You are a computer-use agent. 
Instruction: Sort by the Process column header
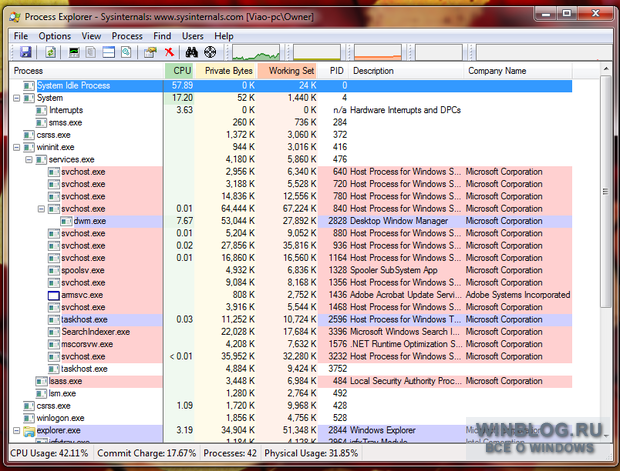(x=87, y=71)
